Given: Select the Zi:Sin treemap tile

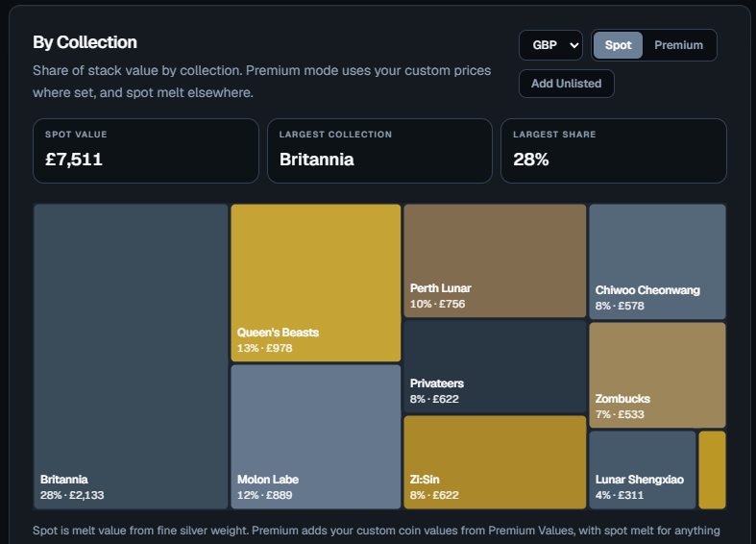Looking at the screenshot, I should pyautogui.click(x=495, y=462).
